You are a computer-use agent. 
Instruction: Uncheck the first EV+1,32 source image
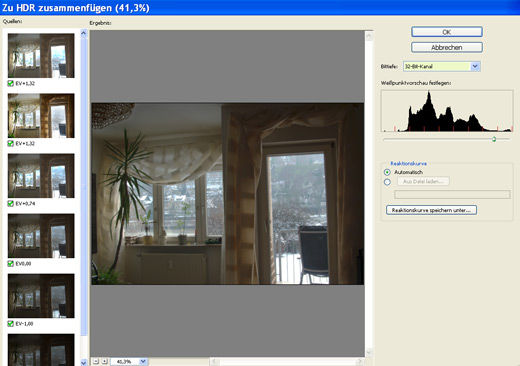tap(11, 83)
